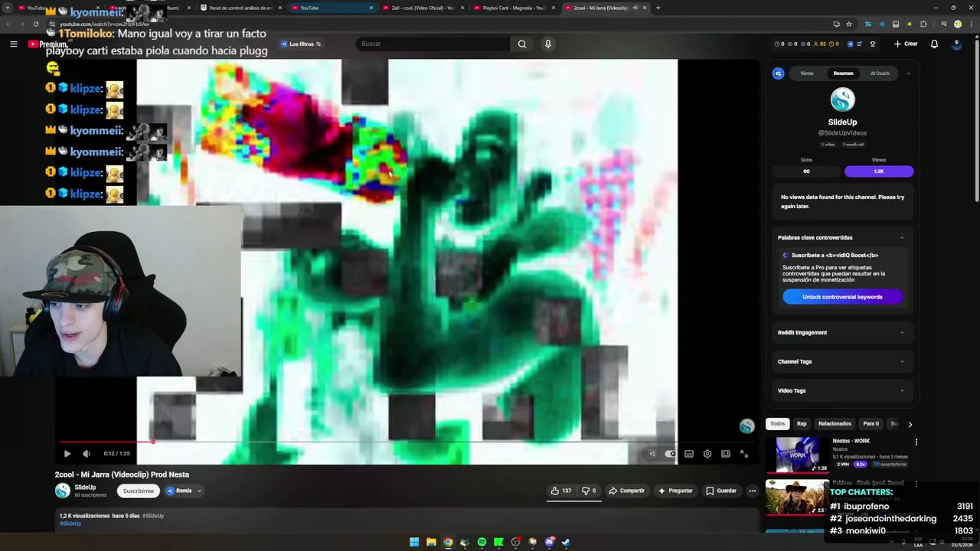
Task: Open the YouTube hamburger guide menu
Action: click(13, 44)
